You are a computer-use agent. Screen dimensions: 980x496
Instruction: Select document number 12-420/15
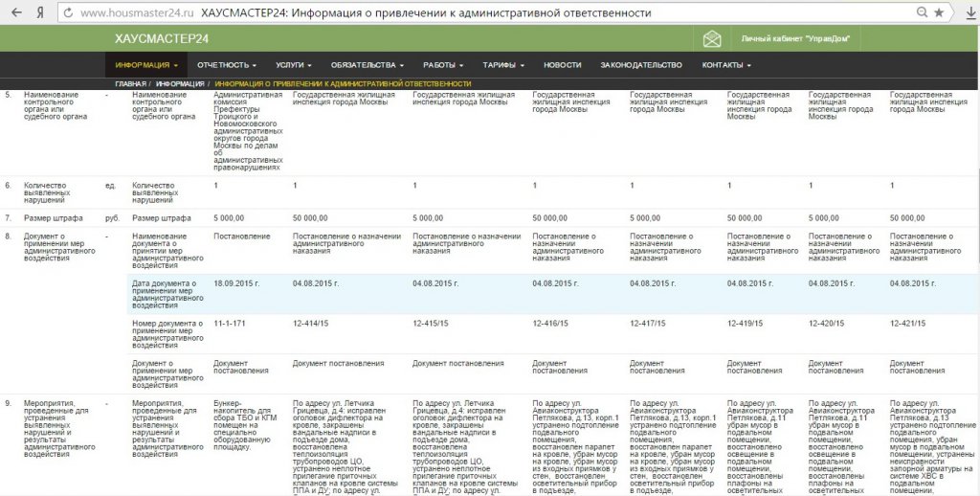pyautogui.click(x=827, y=324)
